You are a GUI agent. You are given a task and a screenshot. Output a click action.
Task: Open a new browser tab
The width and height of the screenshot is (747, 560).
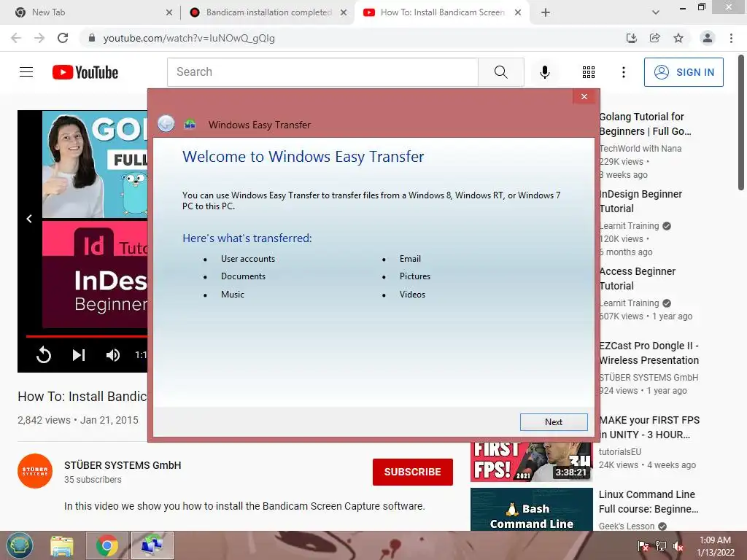546,12
